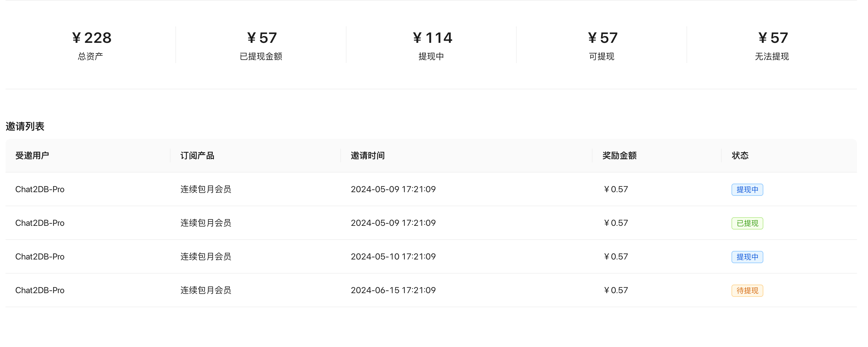868x347 pixels.
Task: Click the 提现中 tag in first row
Action: (x=747, y=190)
